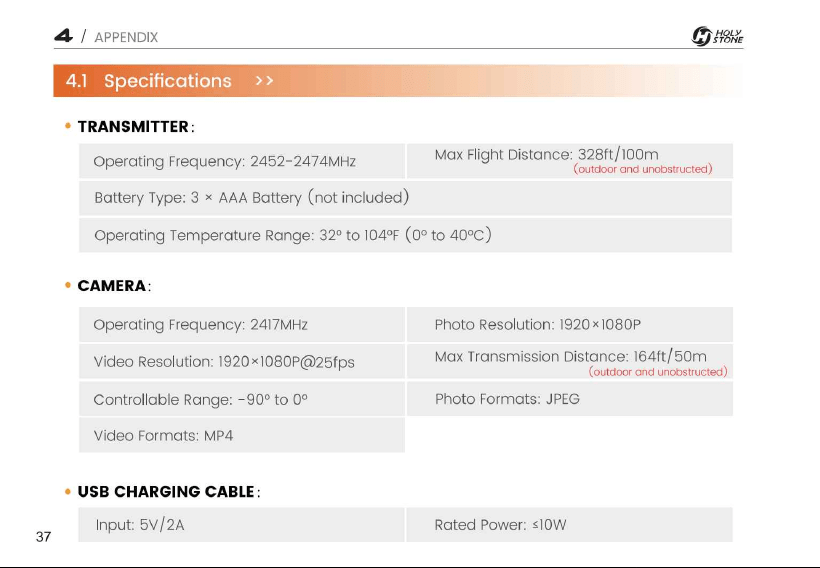Select 'Video Resolution: 1920×1080P@25fps' cell
Viewport: 820px width, 568px height.
point(242,361)
